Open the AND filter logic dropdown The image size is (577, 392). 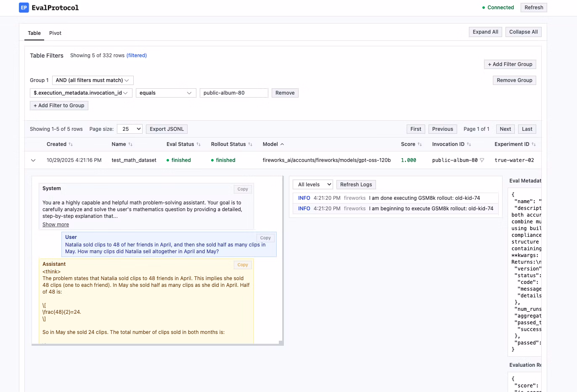tap(93, 80)
